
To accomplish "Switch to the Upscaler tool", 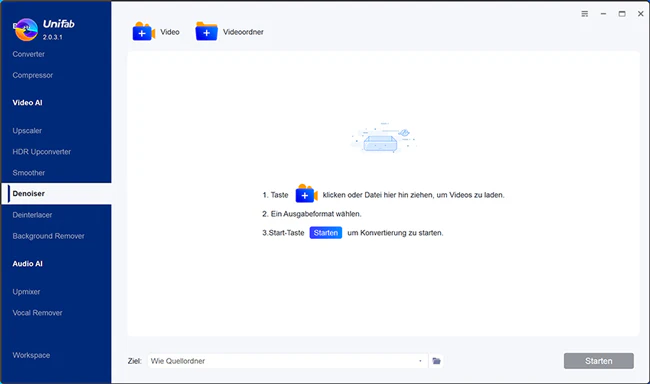I will pyautogui.click(x=27, y=131).
